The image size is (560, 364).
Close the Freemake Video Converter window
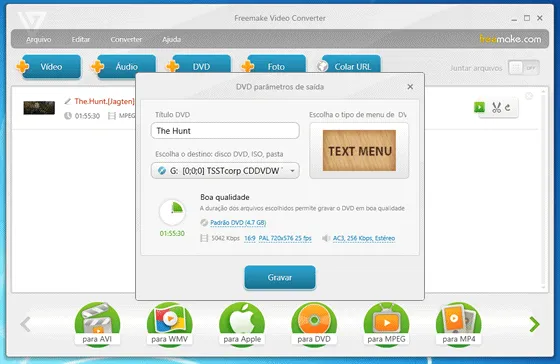540,18
